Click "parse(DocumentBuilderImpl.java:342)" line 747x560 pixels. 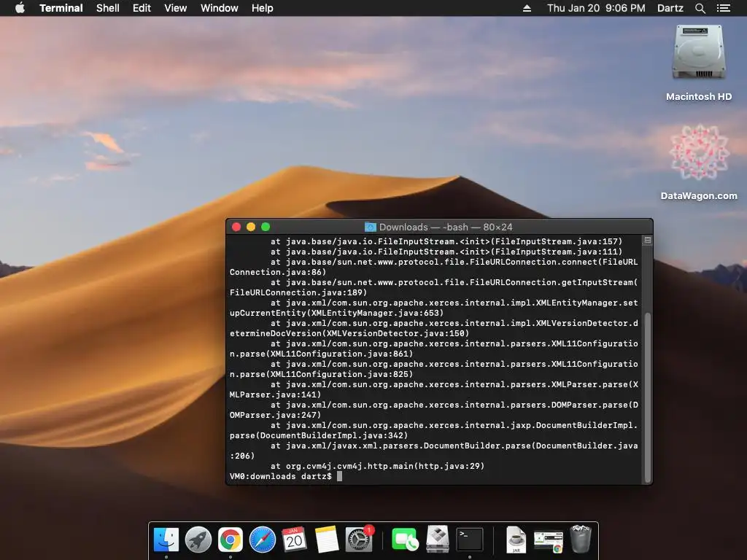(x=319, y=436)
